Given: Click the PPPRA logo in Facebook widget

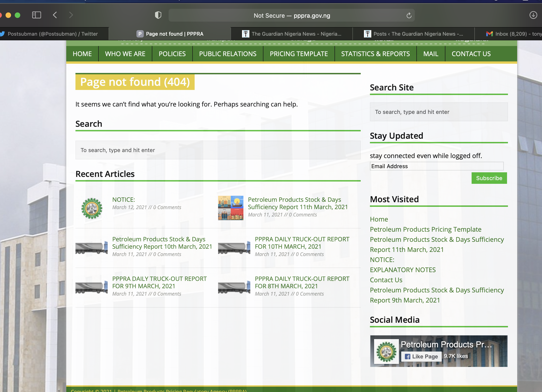Looking at the screenshot, I should [x=386, y=351].
